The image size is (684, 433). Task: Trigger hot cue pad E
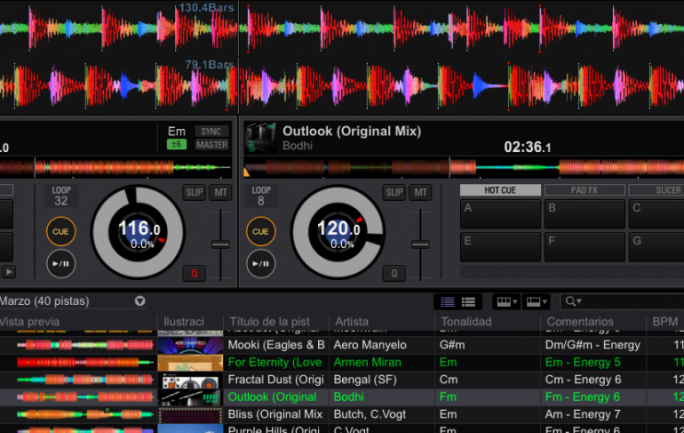click(500, 247)
